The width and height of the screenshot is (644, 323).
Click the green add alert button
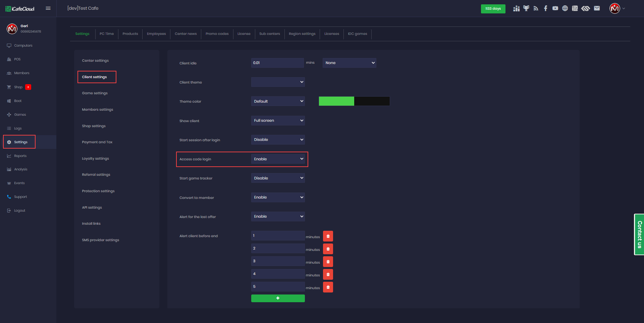(278, 298)
